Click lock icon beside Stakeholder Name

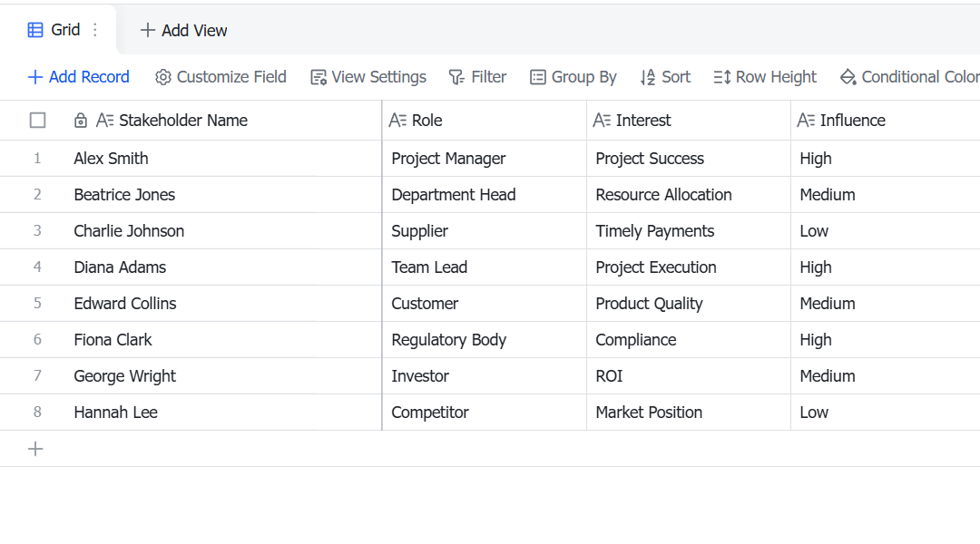tap(81, 120)
